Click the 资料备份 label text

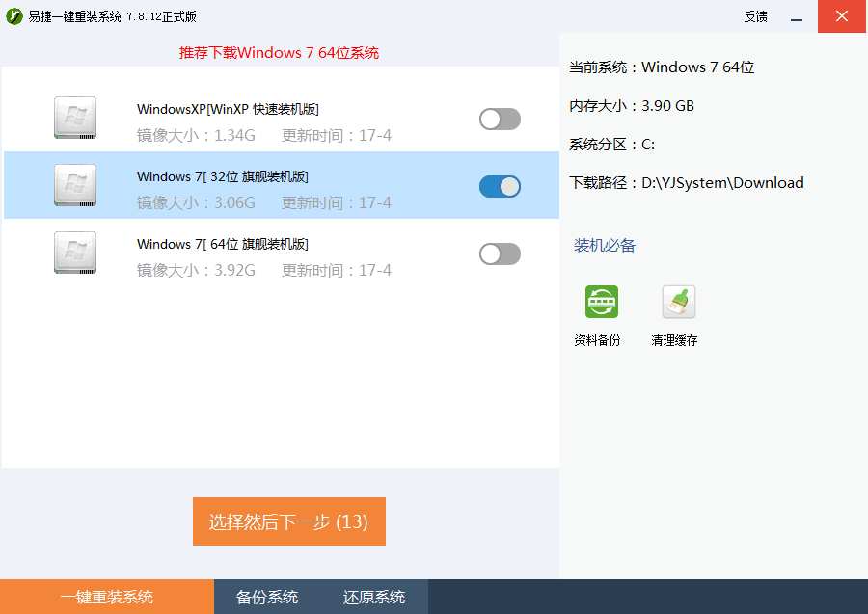pos(597,340)
